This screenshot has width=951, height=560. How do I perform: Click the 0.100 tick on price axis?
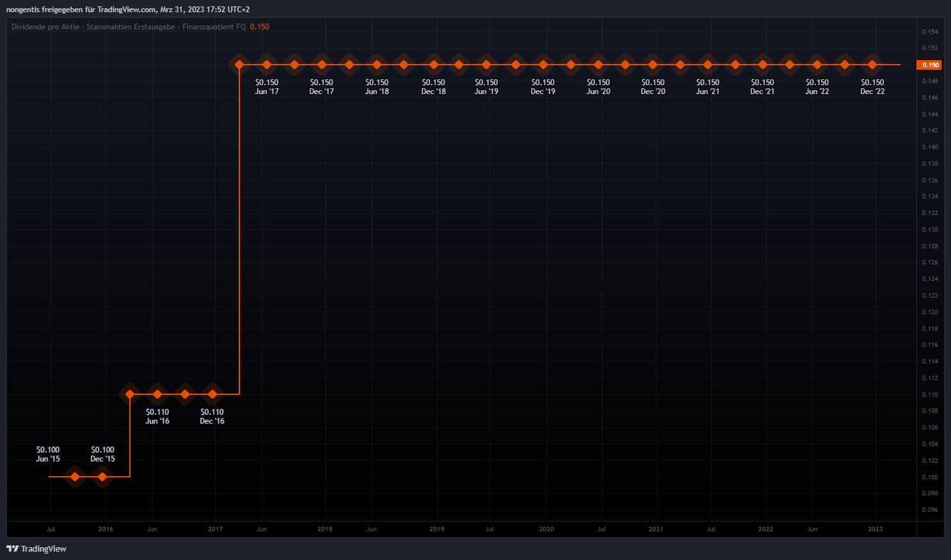[x=930, y=477]
